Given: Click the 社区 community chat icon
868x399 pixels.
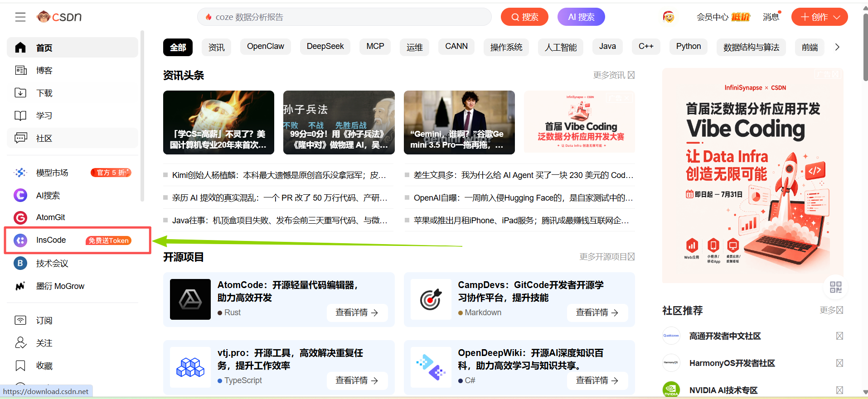Looking at the screenshot, I should 20,138.
